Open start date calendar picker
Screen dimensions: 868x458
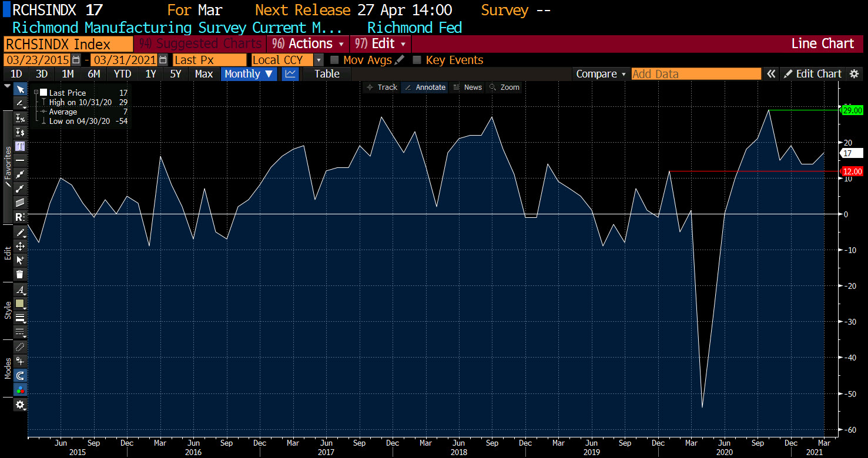click(76, 60)
